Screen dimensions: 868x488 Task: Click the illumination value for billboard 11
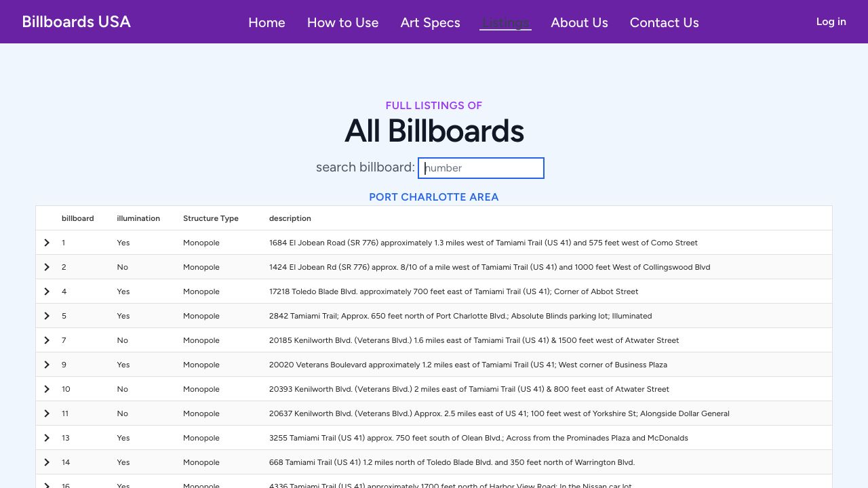[122, 413]
